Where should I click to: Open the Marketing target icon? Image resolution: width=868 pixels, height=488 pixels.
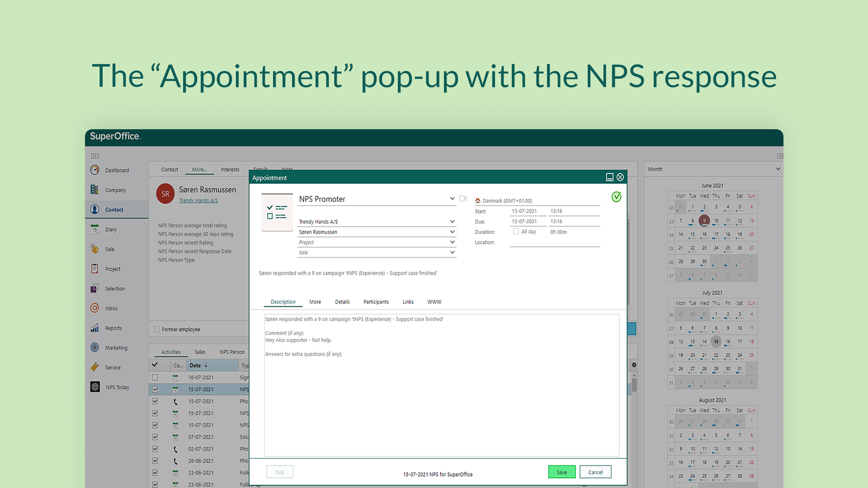click(94, 347)
